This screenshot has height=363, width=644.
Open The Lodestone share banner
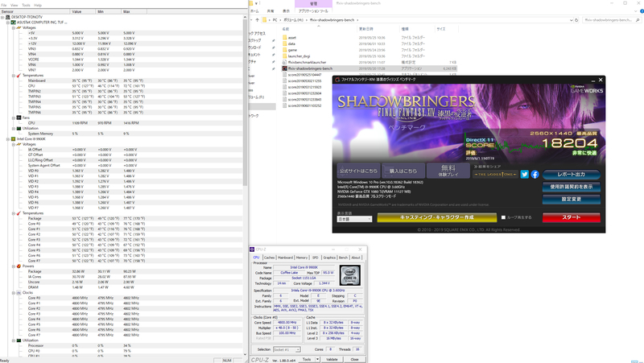pos(495,174)
